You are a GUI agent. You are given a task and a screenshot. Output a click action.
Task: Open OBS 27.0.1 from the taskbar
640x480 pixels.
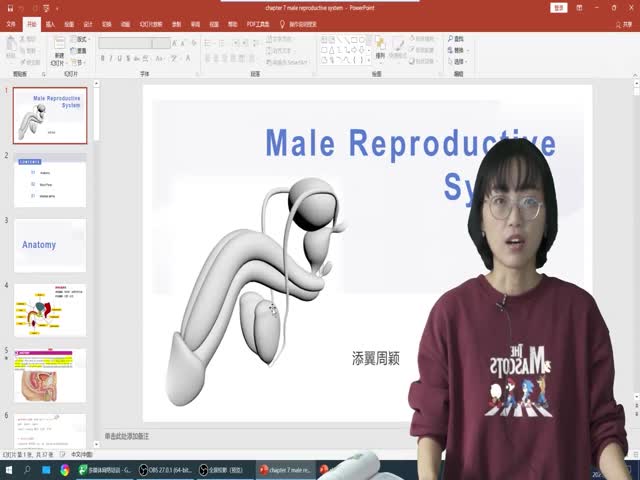click(163, 469)
